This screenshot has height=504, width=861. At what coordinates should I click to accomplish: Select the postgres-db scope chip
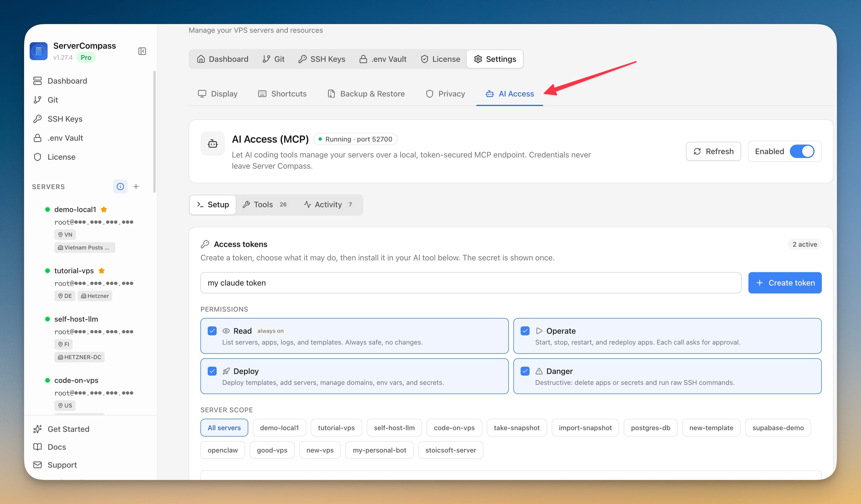[x=651, y=428]
